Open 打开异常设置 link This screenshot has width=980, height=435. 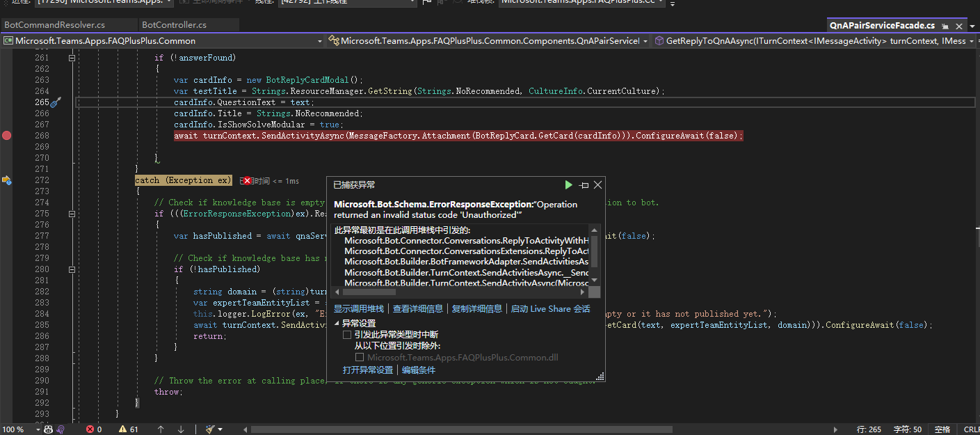(368, 370)
